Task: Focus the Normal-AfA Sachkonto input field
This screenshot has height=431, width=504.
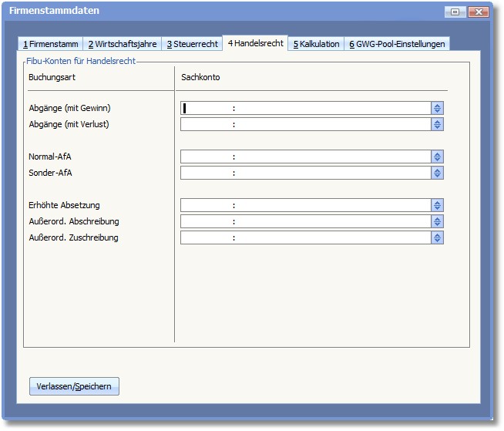Action: coord(305,157)
